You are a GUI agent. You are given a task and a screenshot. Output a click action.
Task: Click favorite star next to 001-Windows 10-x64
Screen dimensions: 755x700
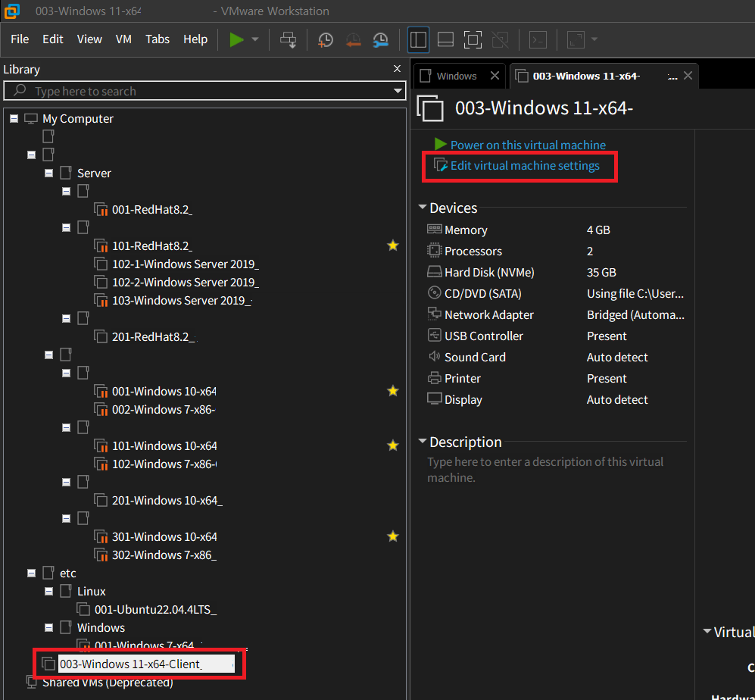[x=393, y=391]
